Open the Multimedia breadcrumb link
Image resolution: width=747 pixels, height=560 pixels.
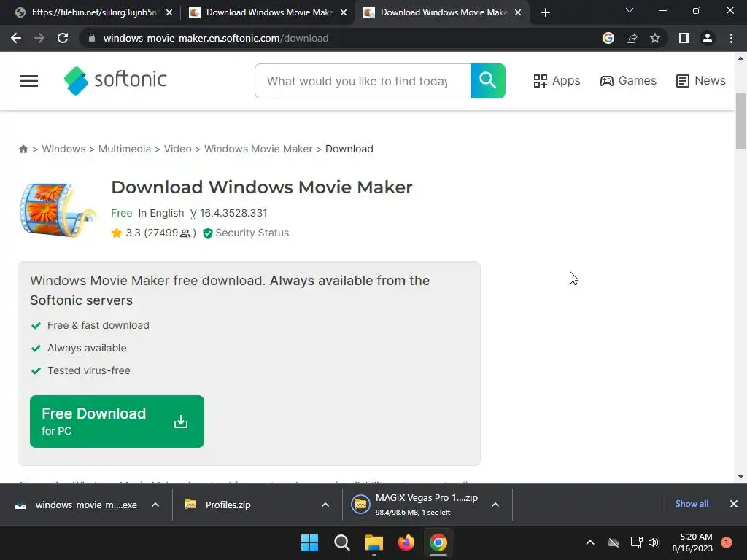click(x=124, y=149)
